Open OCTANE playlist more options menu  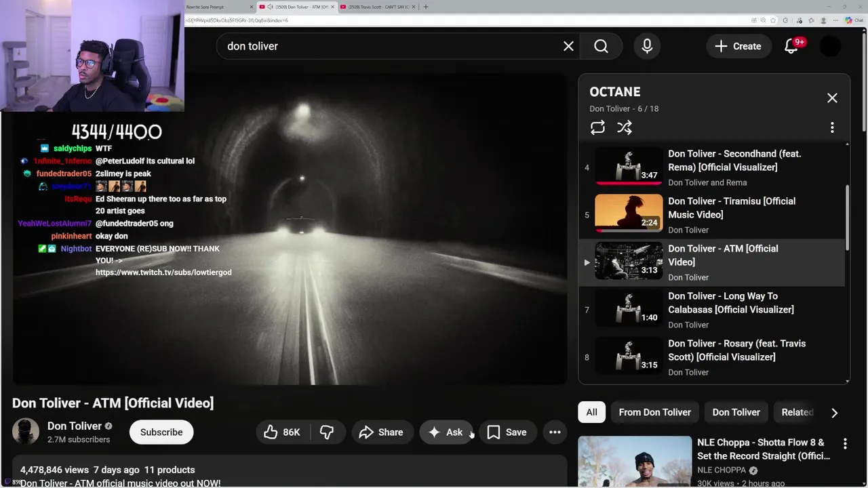point(832,127)
